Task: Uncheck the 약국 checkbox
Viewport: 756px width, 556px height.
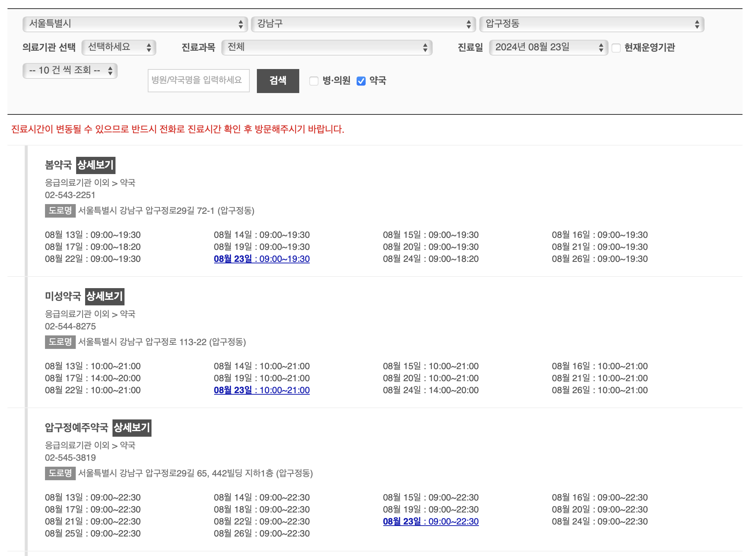Action: click(361, 81)
